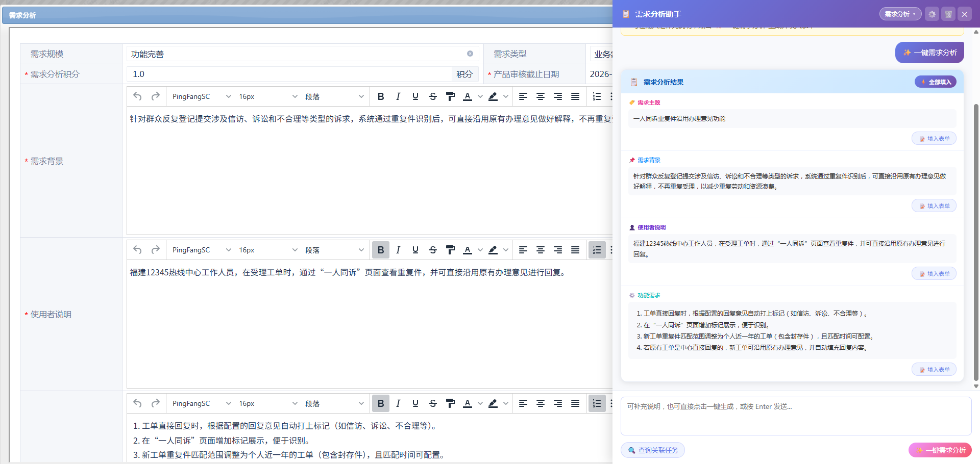Open the 需求分析 mode selector in assistant header

[x=900, y=14]
